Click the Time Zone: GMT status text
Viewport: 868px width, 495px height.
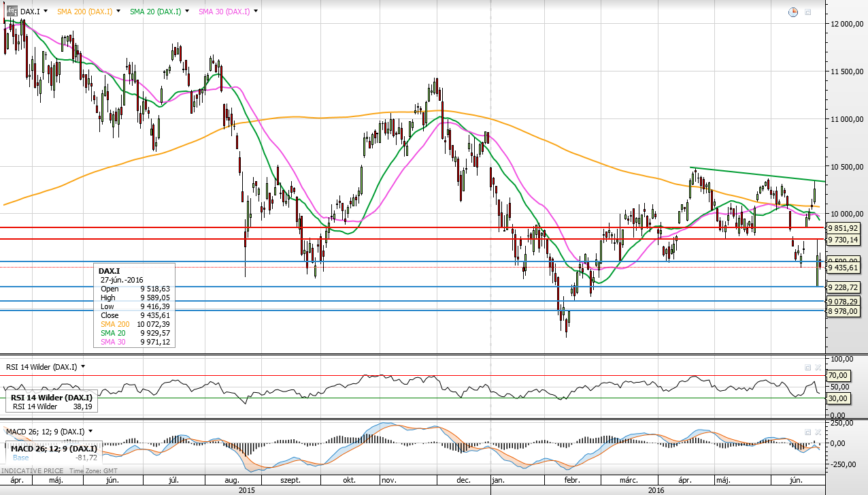[93, 471]
